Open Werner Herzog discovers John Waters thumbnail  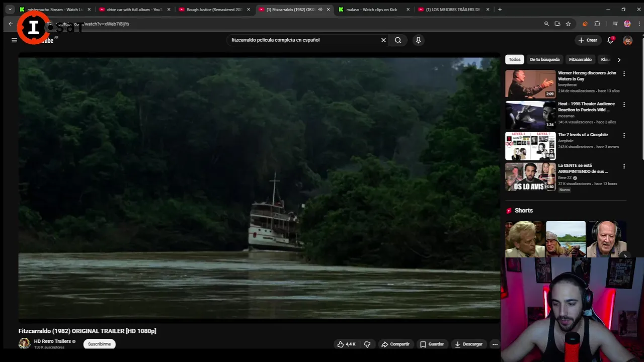pyautogui.click(x=530, y=84)
